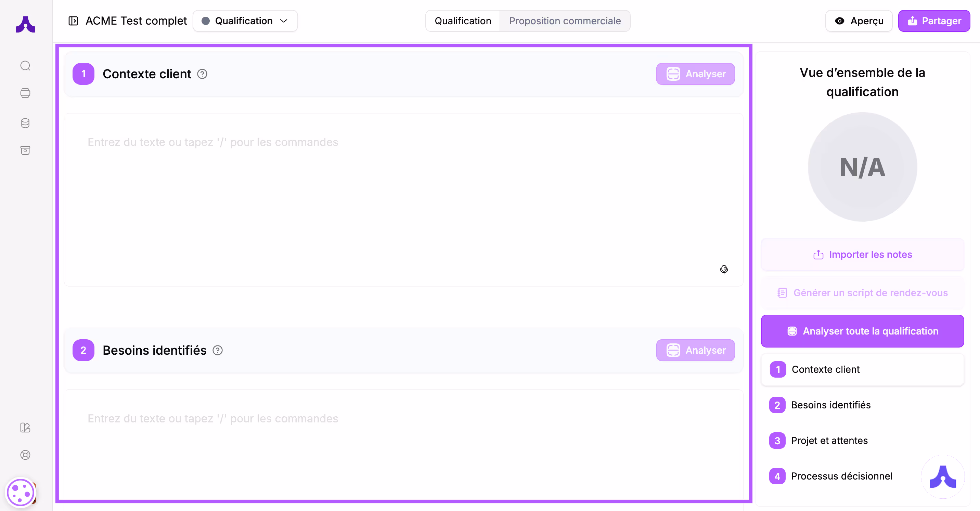Open the Qualification status dropdown
The width and height of the screenshot is (980, 511).
(x=245, y=21)
